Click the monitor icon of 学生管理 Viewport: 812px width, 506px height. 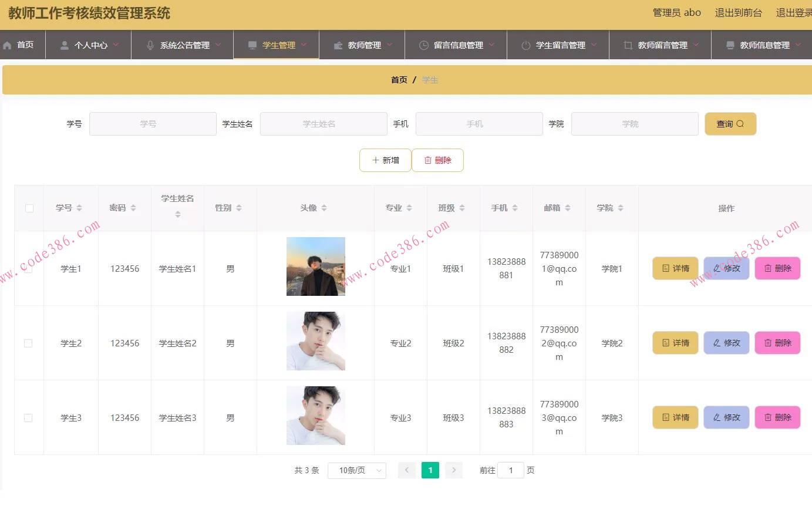[252, 45]
